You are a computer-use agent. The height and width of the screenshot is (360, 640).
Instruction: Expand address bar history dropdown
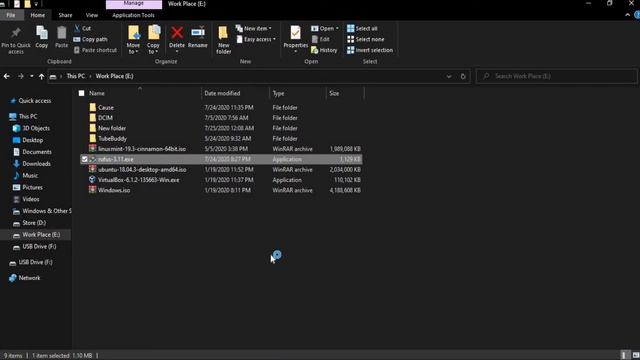449,76
